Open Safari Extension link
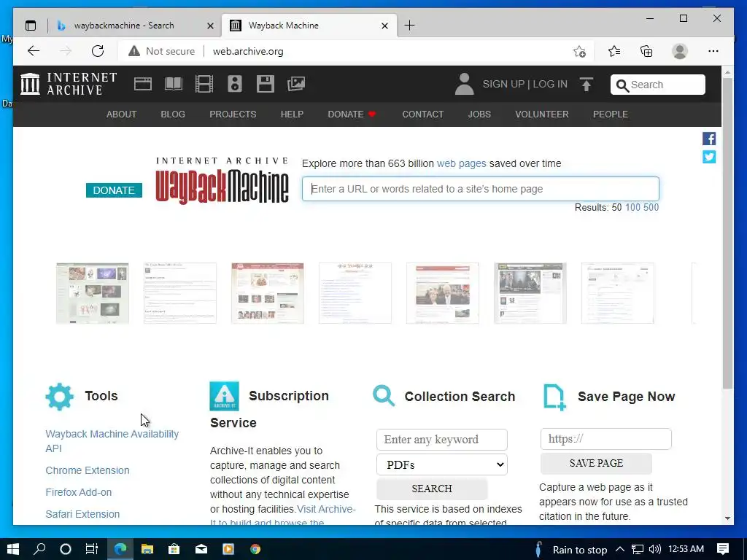Image resolution: width=747 pixels, height=560 pixels. point(82,514)
